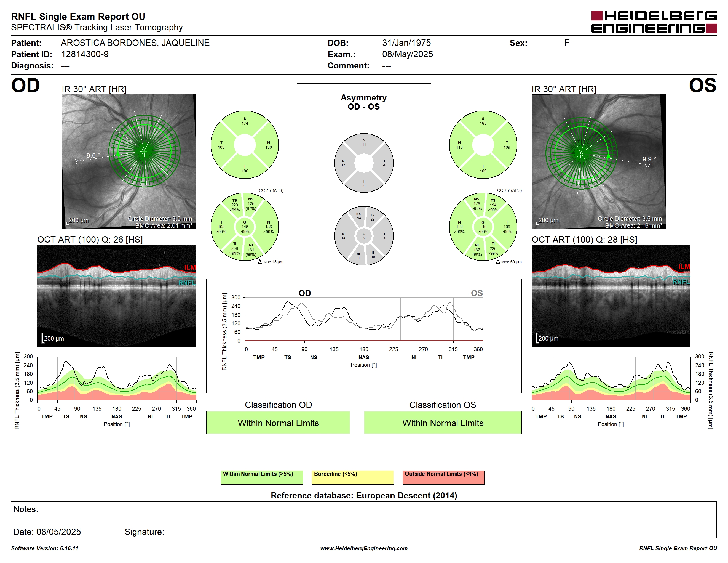728x563 pixels.
Task: Click the OD ILM layer label
Action: [190, 267]
